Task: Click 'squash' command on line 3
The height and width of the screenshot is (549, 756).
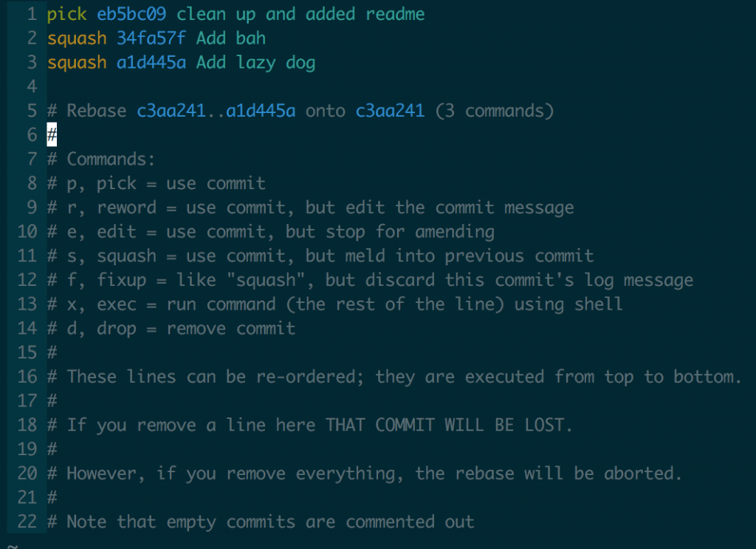Action: coord(77,63)
